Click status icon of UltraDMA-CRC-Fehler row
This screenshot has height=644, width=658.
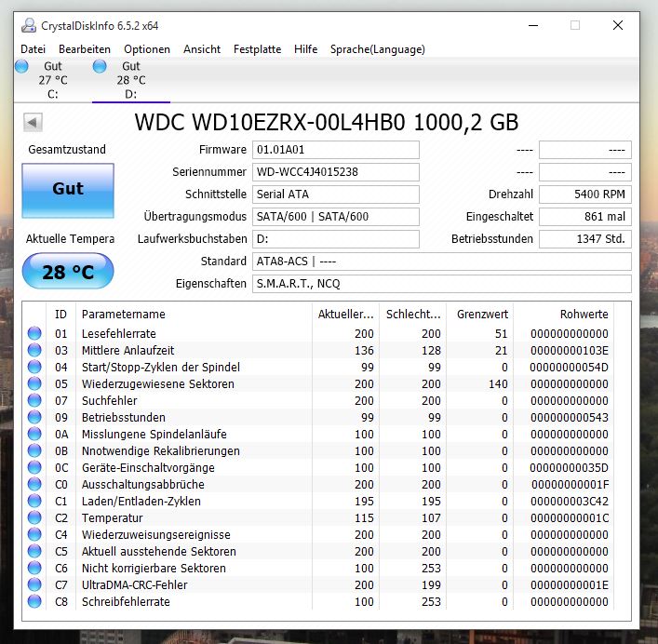click(x=34, y=584)
